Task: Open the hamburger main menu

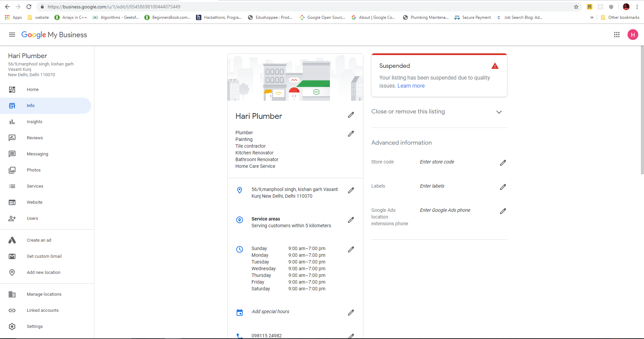Action: (12, 35)
